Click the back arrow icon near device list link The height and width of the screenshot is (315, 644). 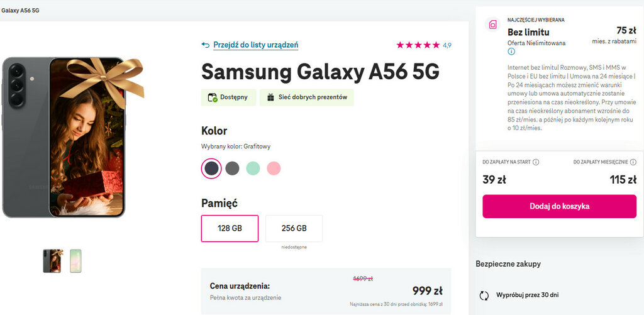[205, 45]
